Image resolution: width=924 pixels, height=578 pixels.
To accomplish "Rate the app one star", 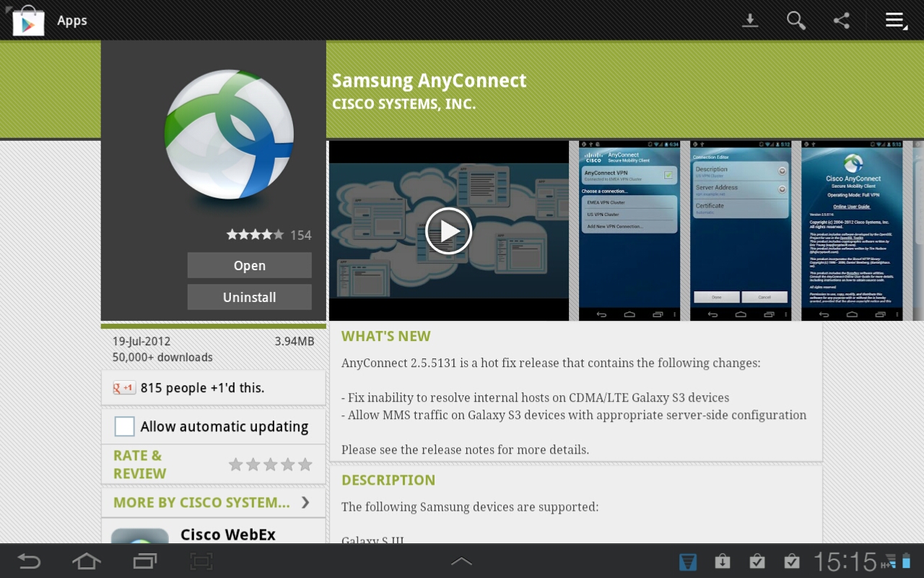I will (x=235, y=465).
